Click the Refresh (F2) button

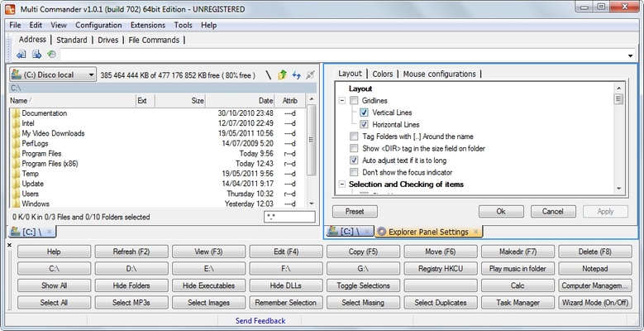tap(131, 252)
